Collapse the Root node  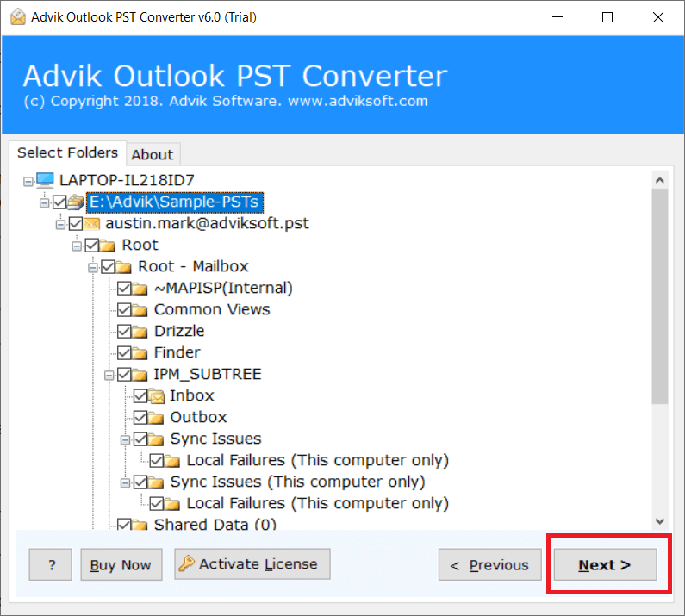pyautogui.click(x=77, y=246)
